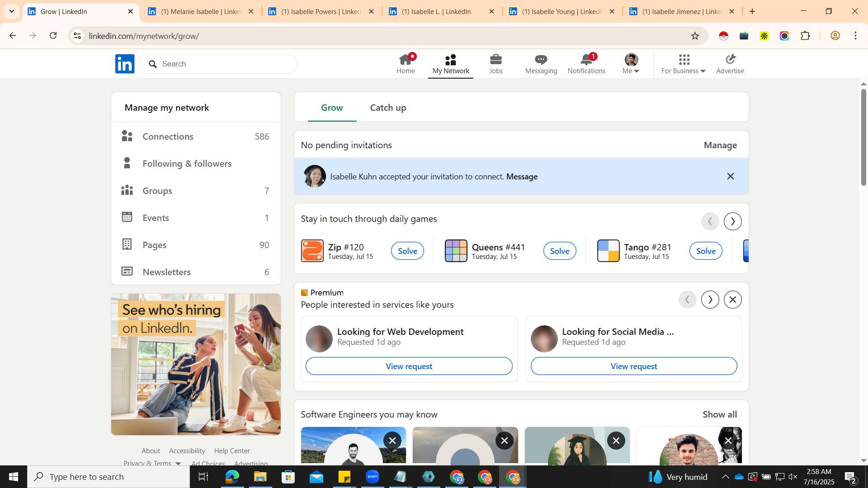Expand the Me profile dropdown
Image resolution: width=868 pixels, height=488 pixels.
(x=631, y=64)
